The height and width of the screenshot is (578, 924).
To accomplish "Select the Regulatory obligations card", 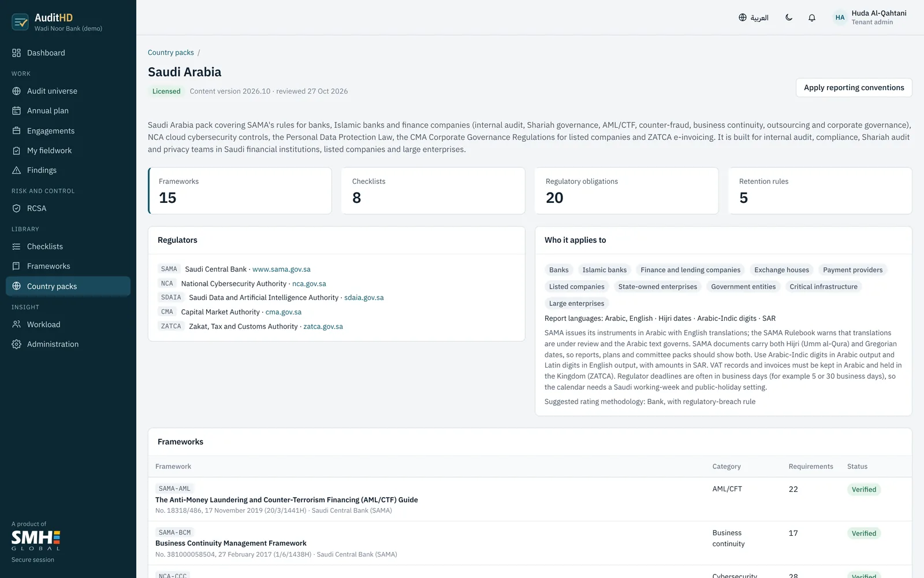I will (x=627, y=191).
